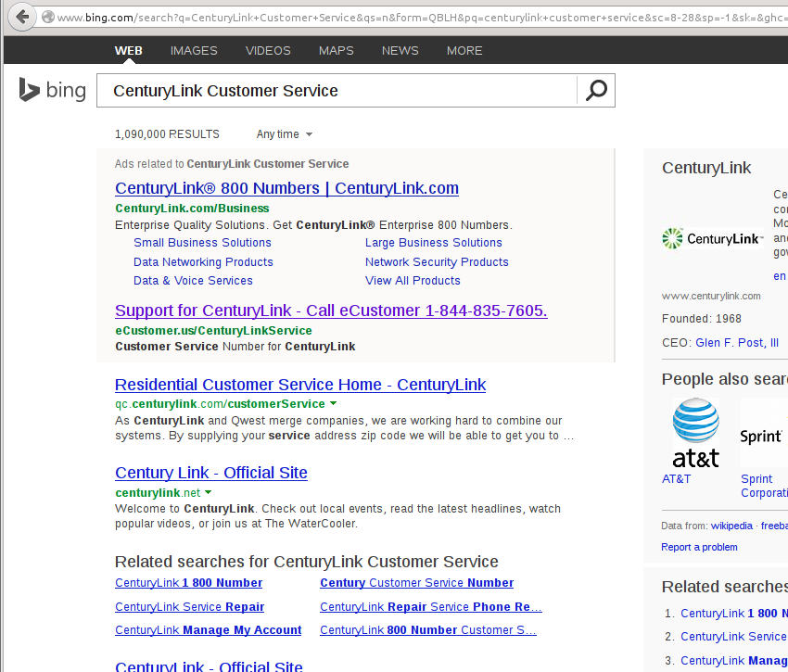Switch to the IMAGES tab
Image resolution: width=788 pixels, height=672 pixels.
tap(194, 51)
